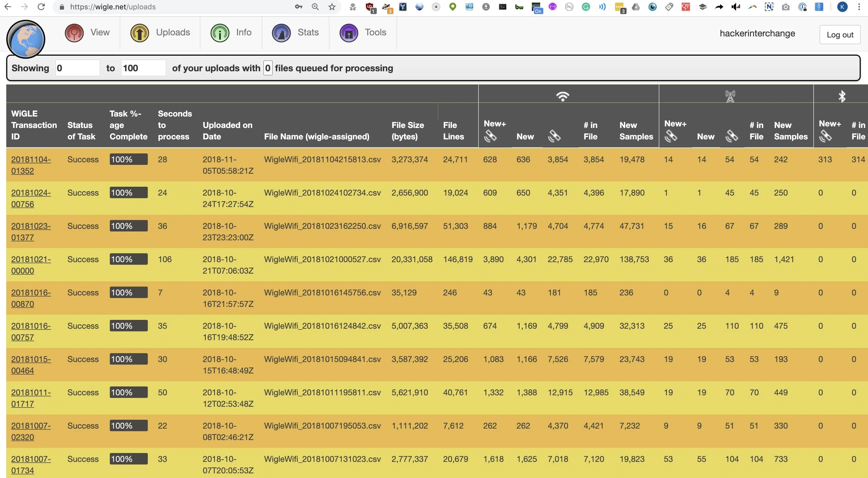Click the end index field containing 100
The height and width of the screenshot is (478, 868).
click(x=143, y=68)
